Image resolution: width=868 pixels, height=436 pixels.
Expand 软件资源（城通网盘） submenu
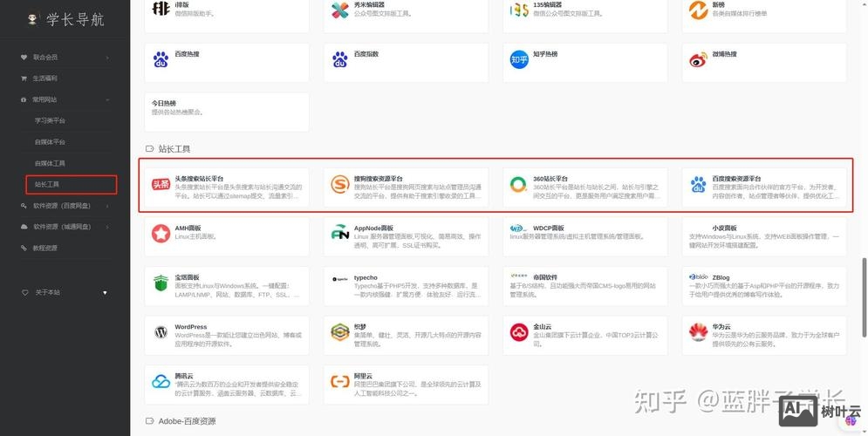click(x=107, y=227)
